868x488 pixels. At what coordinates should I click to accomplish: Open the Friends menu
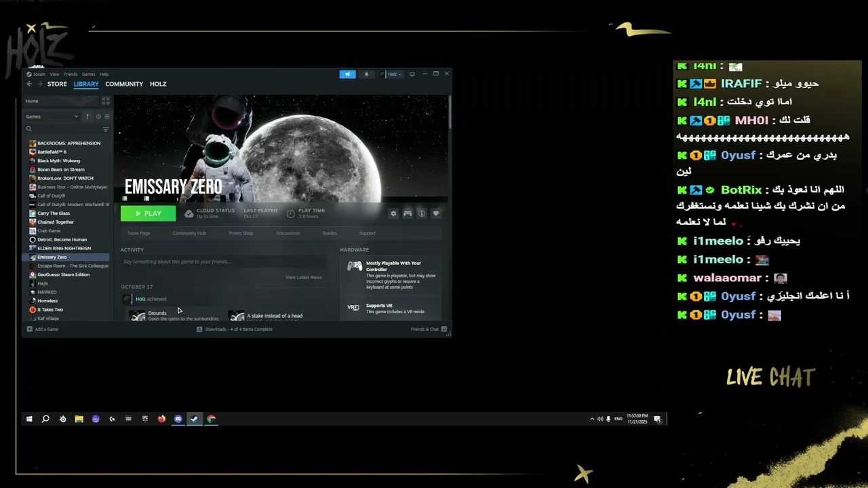point(71,75)
